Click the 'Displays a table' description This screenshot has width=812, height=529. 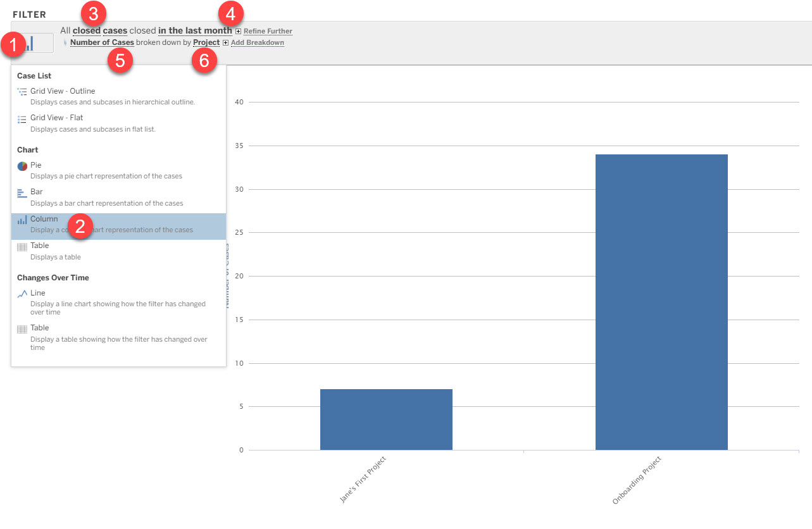56,257
